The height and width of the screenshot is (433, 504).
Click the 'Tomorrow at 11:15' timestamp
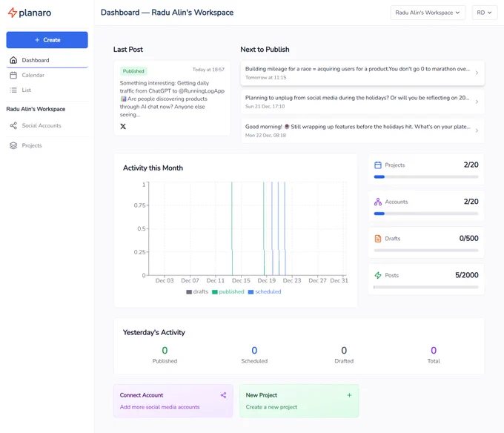(265, 77)
